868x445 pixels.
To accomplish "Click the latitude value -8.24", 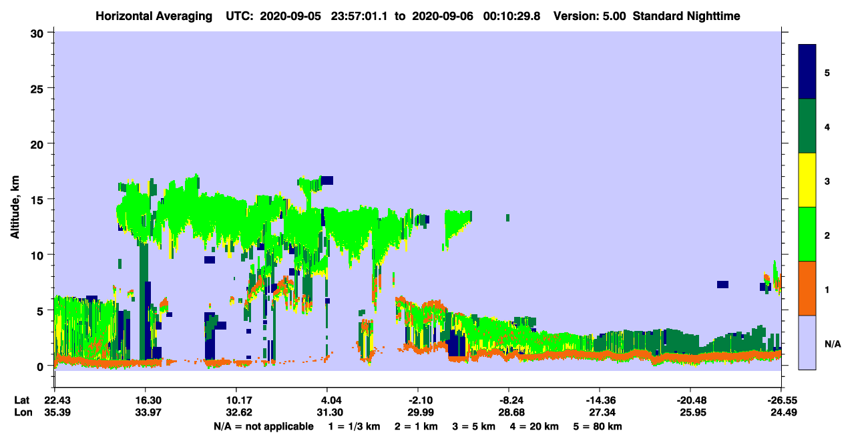I will pyautogui.click(x=509, y=400).
